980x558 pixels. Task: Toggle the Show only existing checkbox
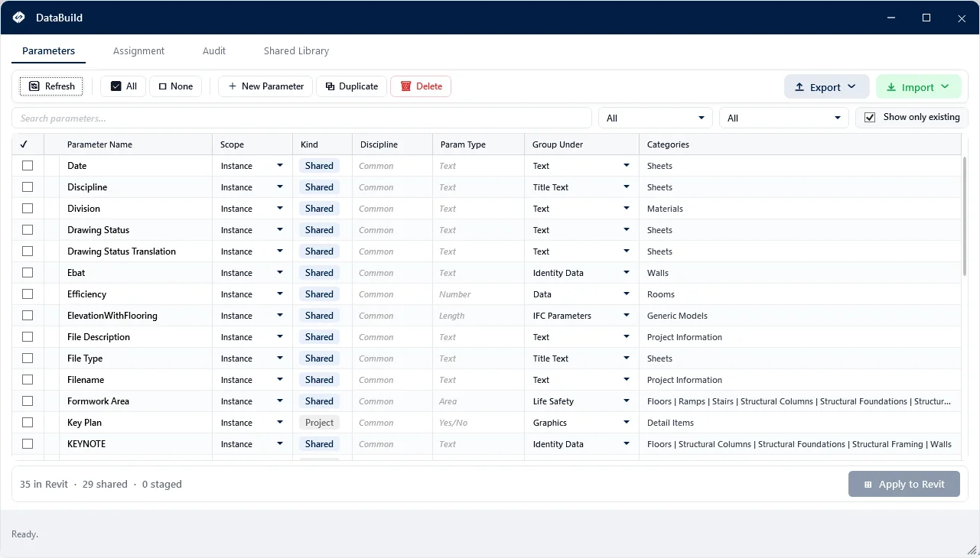(x=870, y=118)
